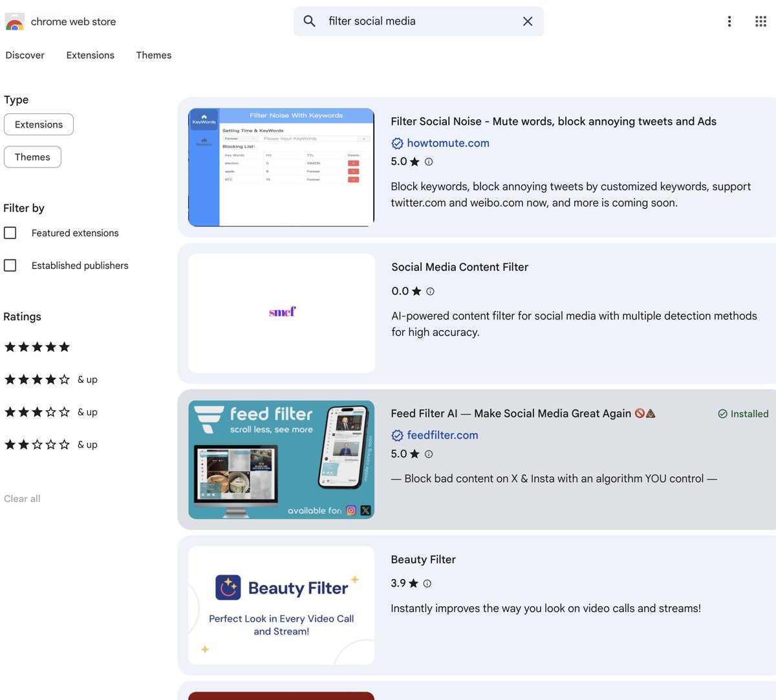Screen dimensions: 776x700
Task: Click the verified badge beside howtomute.com
Action: [x=397, y=144]
